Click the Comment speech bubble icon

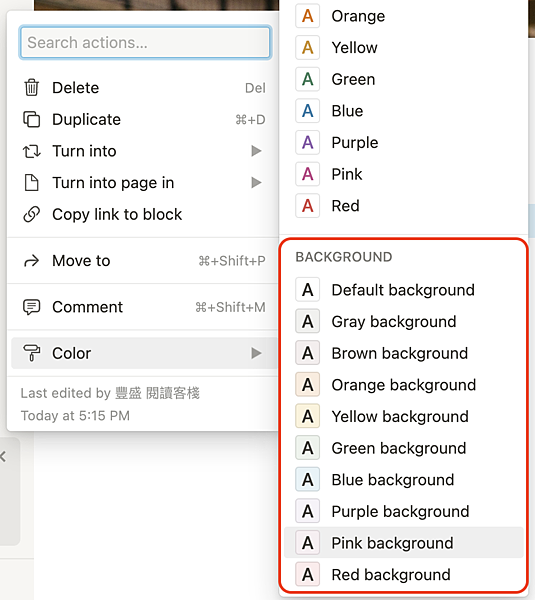(x=31, y=307)
